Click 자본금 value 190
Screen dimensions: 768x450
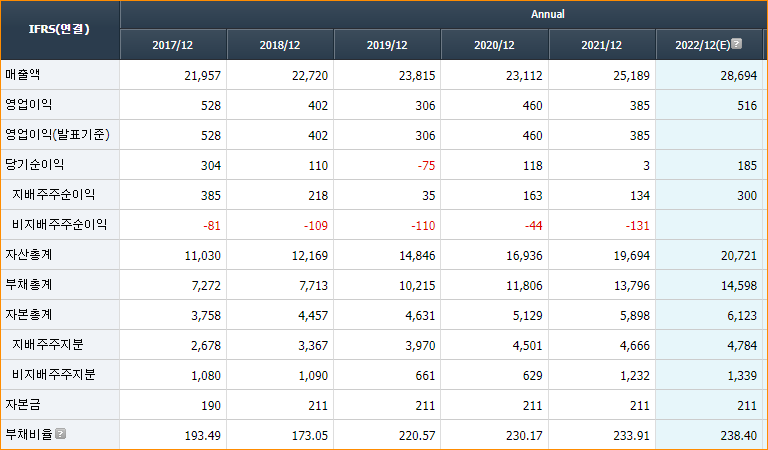(x=211, y=406)
